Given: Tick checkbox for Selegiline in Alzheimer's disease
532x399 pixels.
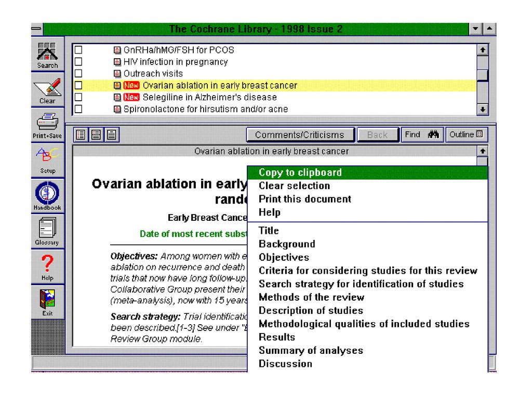Looking at the screenshot, I should click(78, 97).
